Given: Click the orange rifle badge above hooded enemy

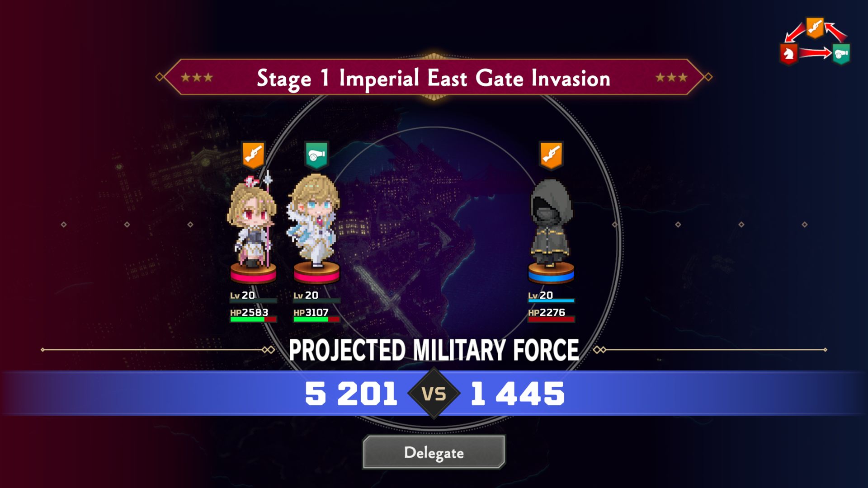Looking at the screenshot, I should point(551,155).
